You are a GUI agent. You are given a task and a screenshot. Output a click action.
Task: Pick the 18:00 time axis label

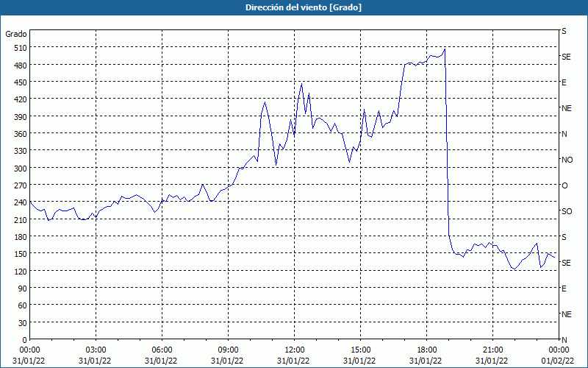coord(426,350)
